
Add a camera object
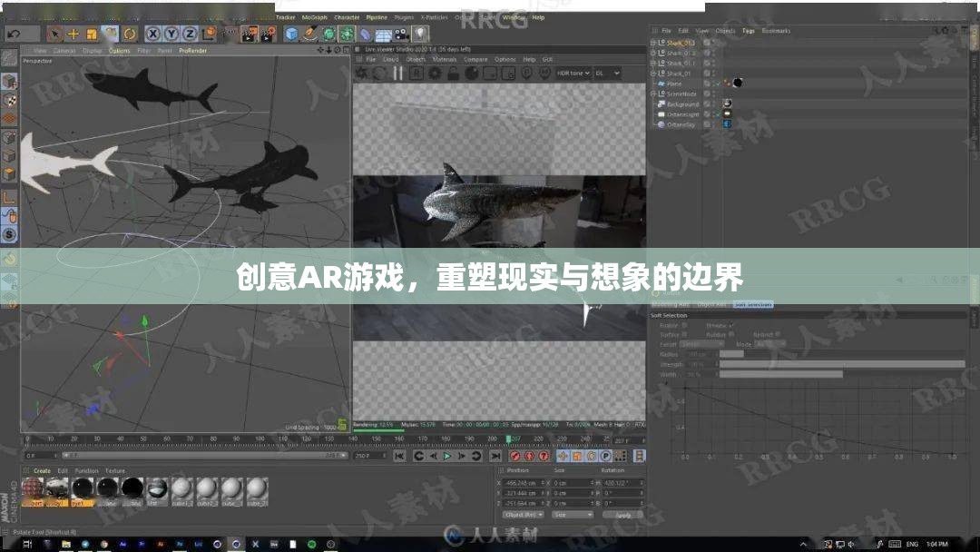click(x=401, y=34)
